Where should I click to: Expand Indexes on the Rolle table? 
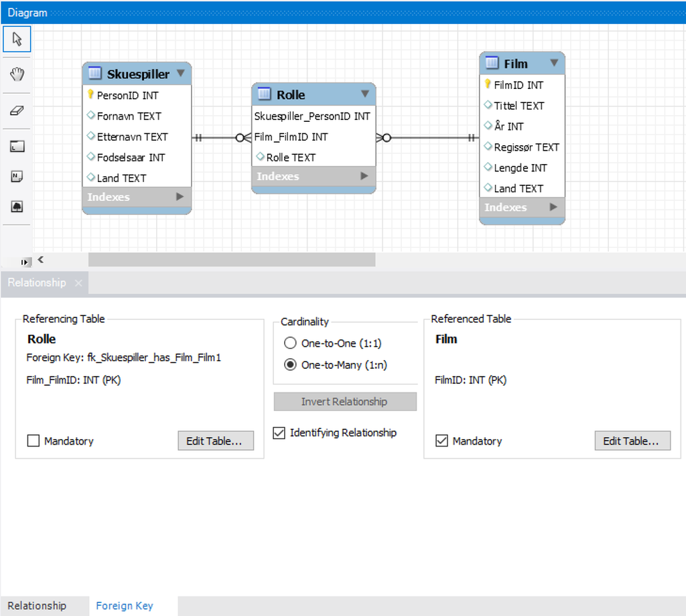(314, 176)
